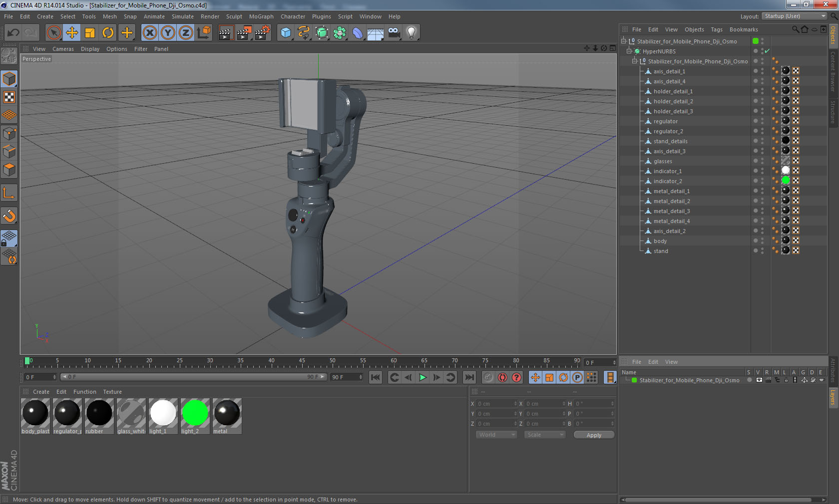Toggle visibility dot for axis_detail_1
839x504 pixels.
point(756,71)
